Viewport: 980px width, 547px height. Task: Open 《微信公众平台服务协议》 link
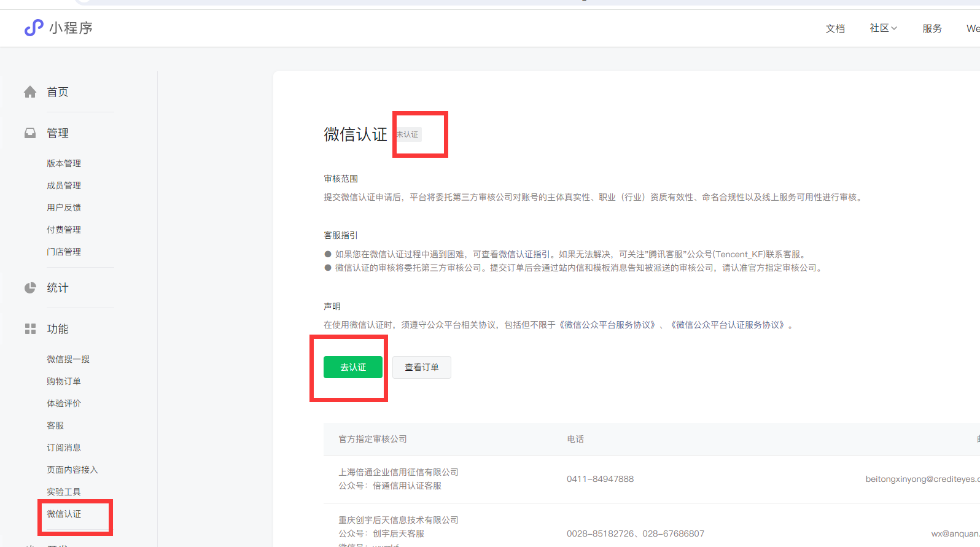point(607,325)
